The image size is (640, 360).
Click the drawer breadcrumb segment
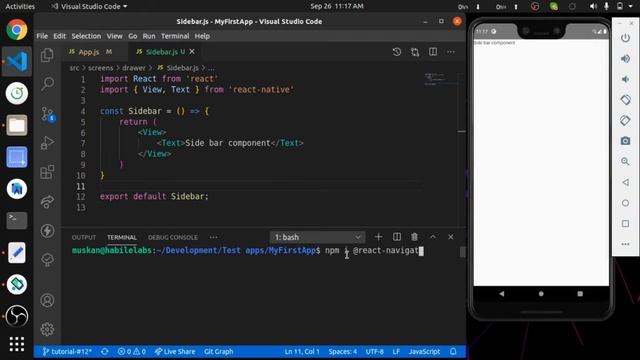point(134,68)
